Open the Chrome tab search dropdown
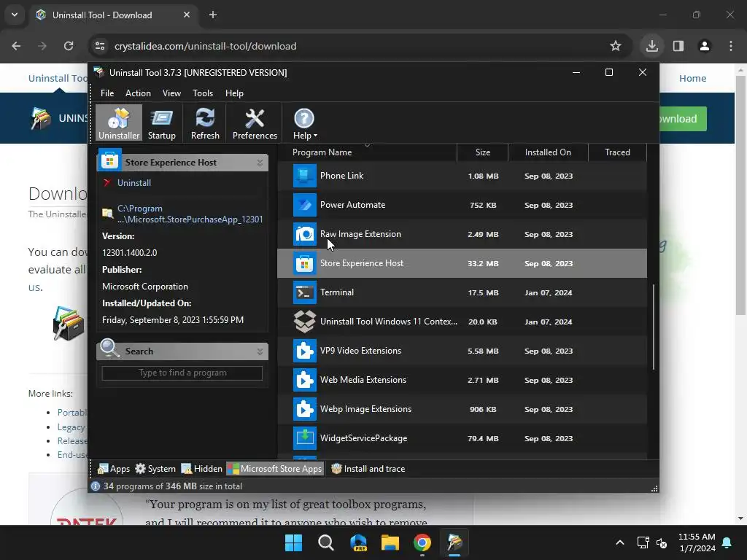Screen dimensions: 747x560 pos(15,15)
